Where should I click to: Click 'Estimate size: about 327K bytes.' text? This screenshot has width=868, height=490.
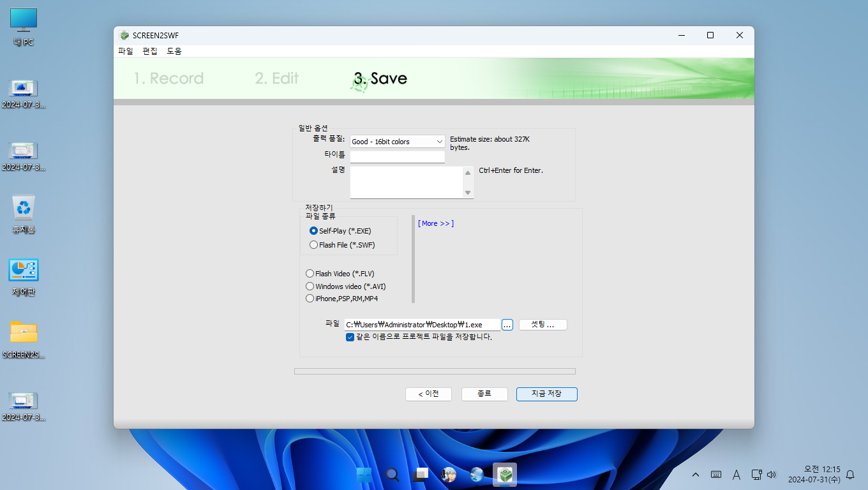click(490, 143)
